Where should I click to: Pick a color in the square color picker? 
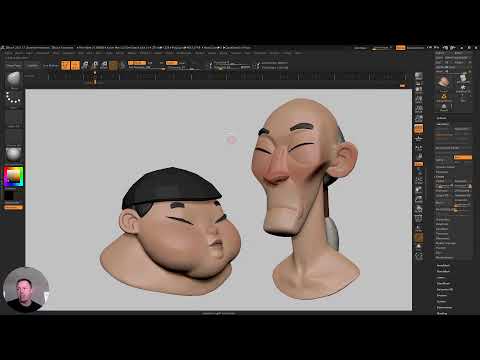(14, 176)
